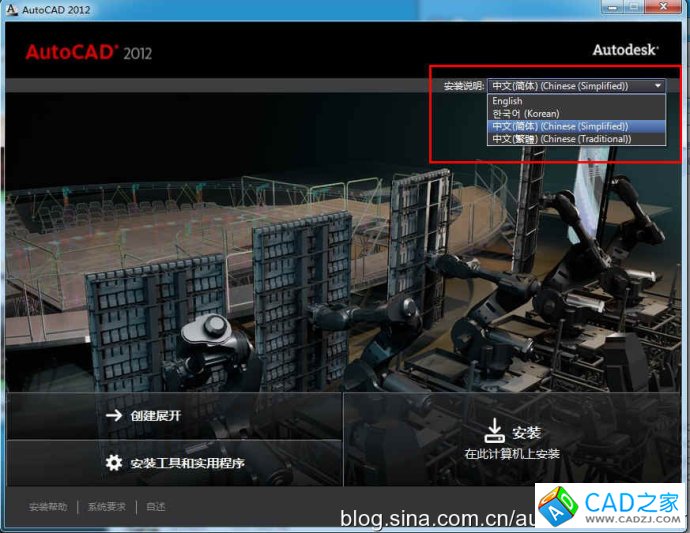Viewport: 690px width, 533px height.
Task: Select Chinese (Simplified) in the dropdown list
Action: [559, 127]
